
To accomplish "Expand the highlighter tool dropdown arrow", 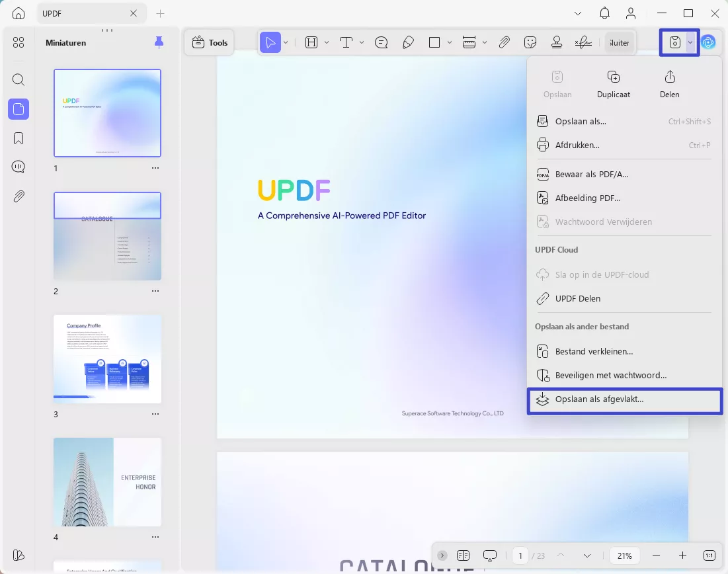I will tap(327, 43).
